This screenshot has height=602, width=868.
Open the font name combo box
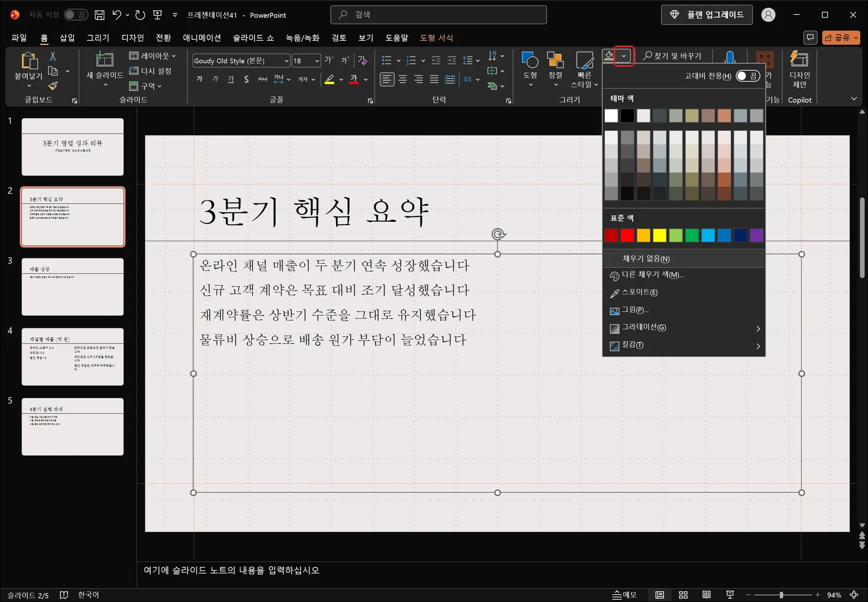[241, 61]
